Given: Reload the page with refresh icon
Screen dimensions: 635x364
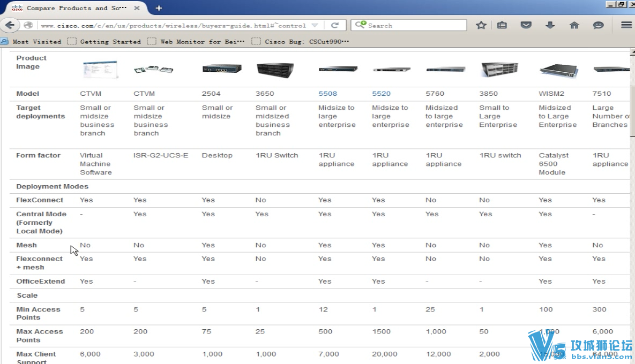Looking at the screenshot, I should point(334,25).
